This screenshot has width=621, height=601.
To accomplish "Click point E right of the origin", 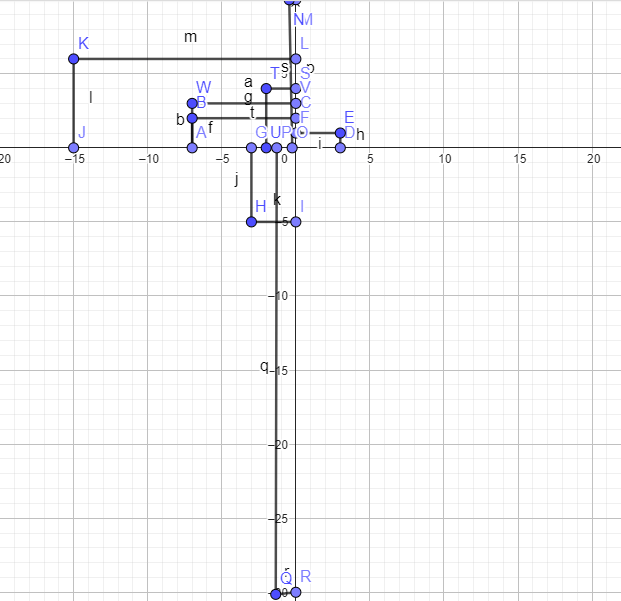I will [x=340, y=133].
